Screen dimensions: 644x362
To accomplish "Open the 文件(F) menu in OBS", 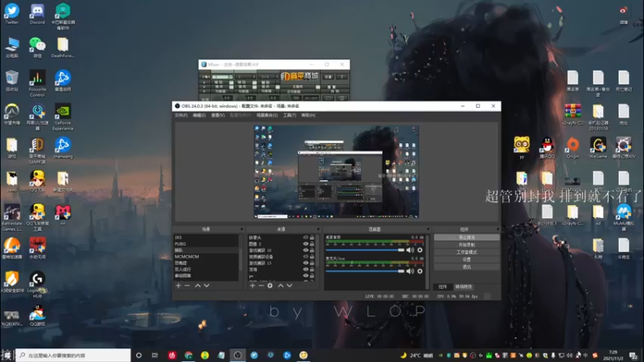I will [181, 115].
